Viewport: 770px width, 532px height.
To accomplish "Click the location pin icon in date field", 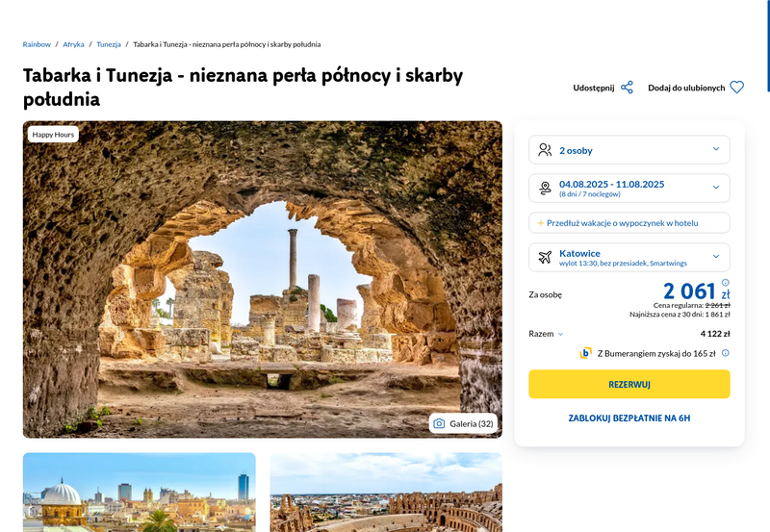I will [x=545, y=188].
